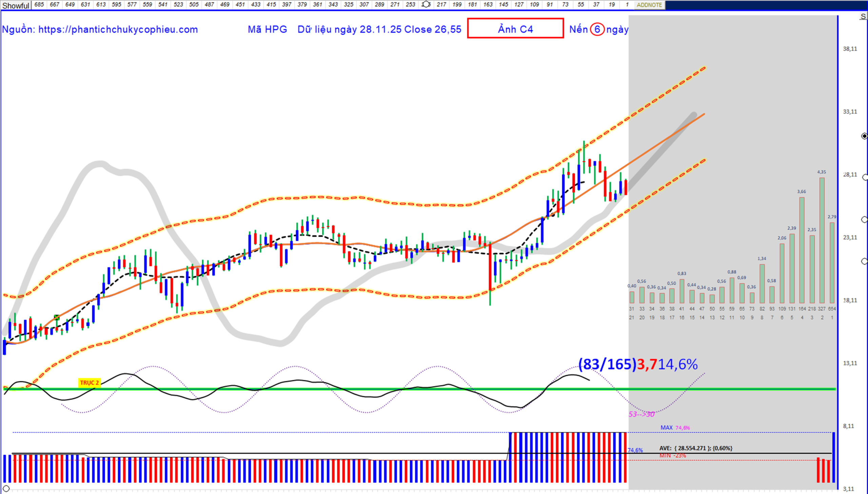Click the red-bordered Ảnh C4 box
The height and width of the screenshot is (494, 868).
[515, 28]
